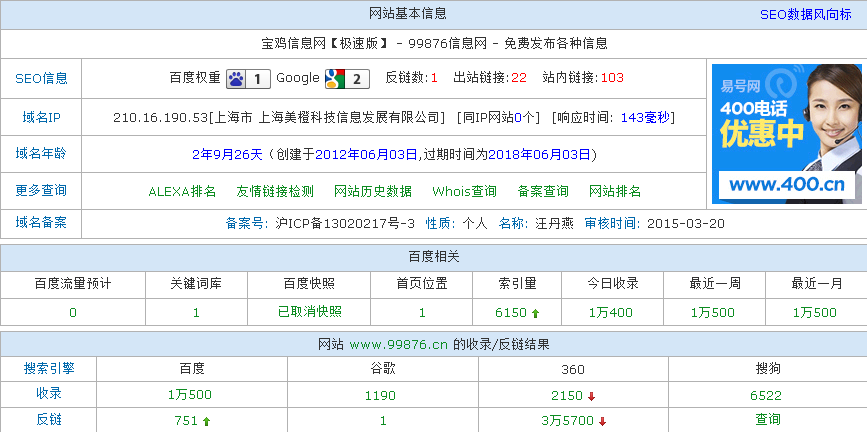Click red down arrow beside 3万5700

(x=603, y=422)
